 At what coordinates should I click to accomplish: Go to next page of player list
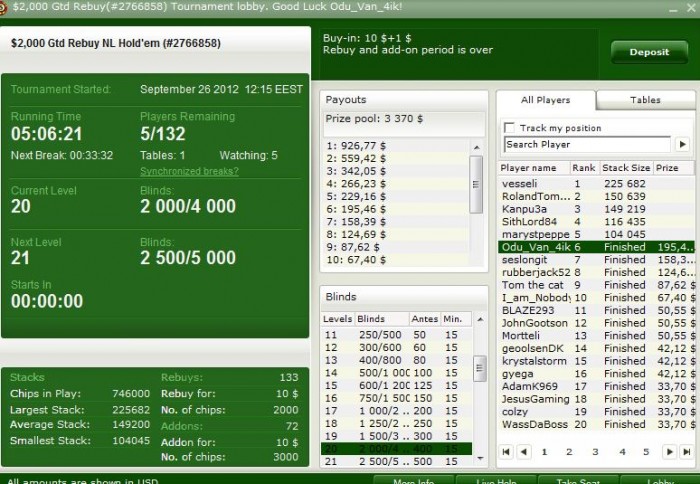[x=669, y=452]
